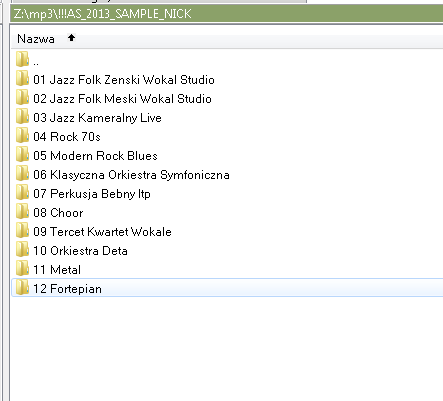Click folder icon of 11 Metal
The width and height of the screenshot is (443, 401).
tap(22, 269)
